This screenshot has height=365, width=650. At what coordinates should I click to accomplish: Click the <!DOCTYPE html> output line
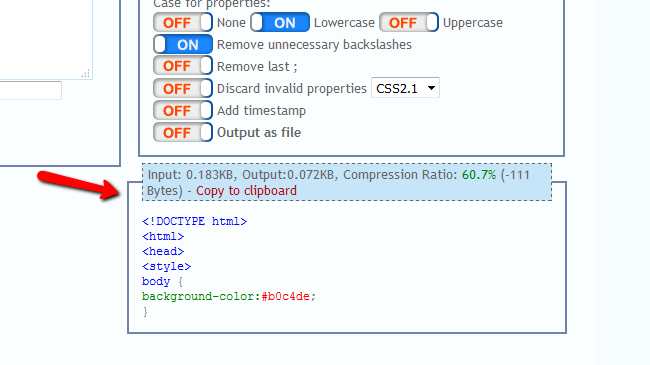click(194, 221)
